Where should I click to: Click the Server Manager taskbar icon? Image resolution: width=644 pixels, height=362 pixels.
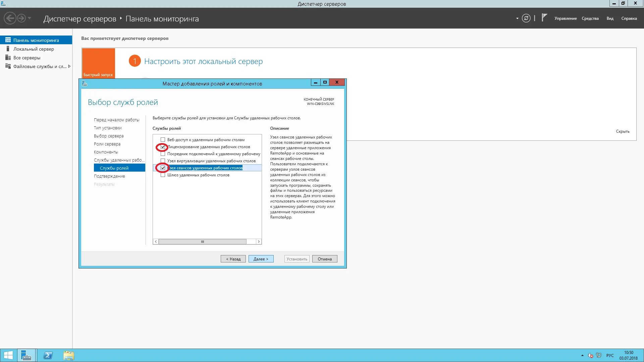(26, 355)
